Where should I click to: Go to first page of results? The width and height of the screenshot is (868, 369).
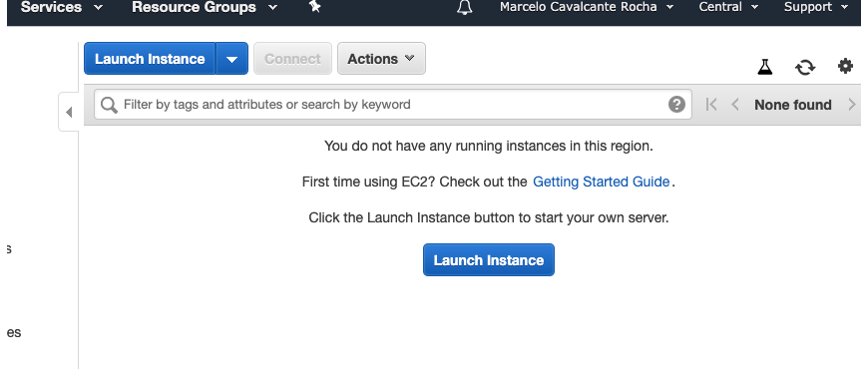pos(711,104)
